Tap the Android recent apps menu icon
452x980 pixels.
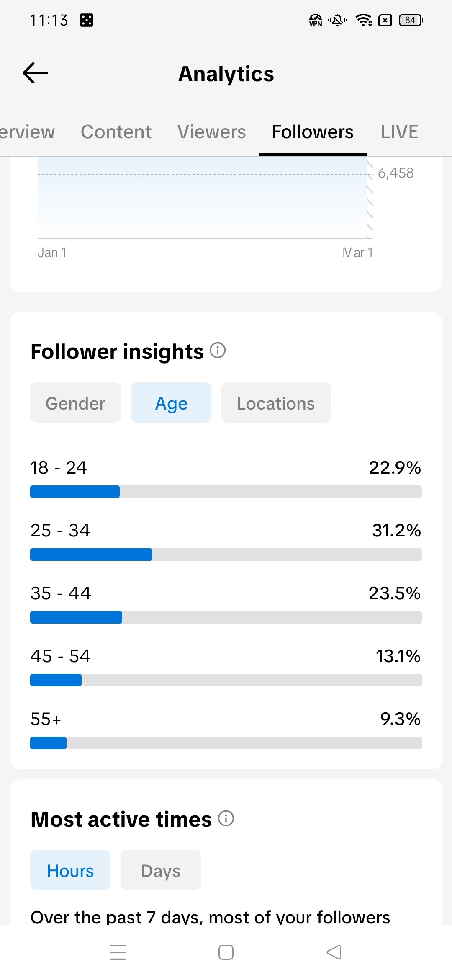(x=118, y=952)
